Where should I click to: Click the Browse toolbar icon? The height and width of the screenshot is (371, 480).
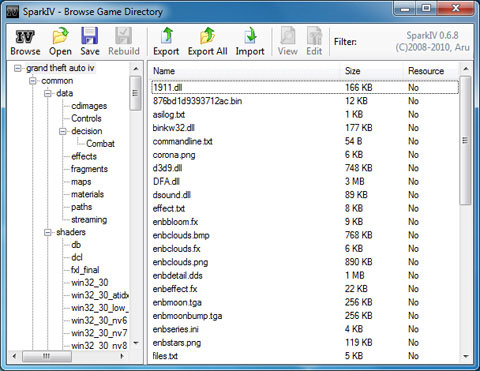tap(25, 37)
